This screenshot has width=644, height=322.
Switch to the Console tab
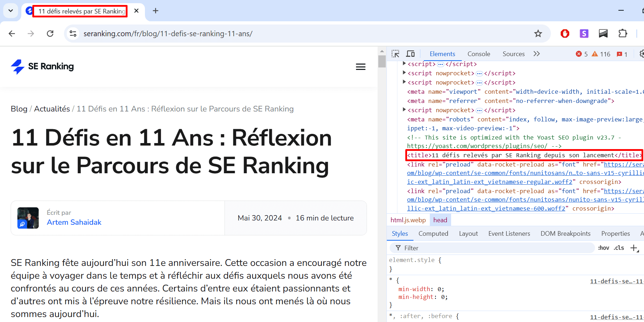[x=478, y=54]
